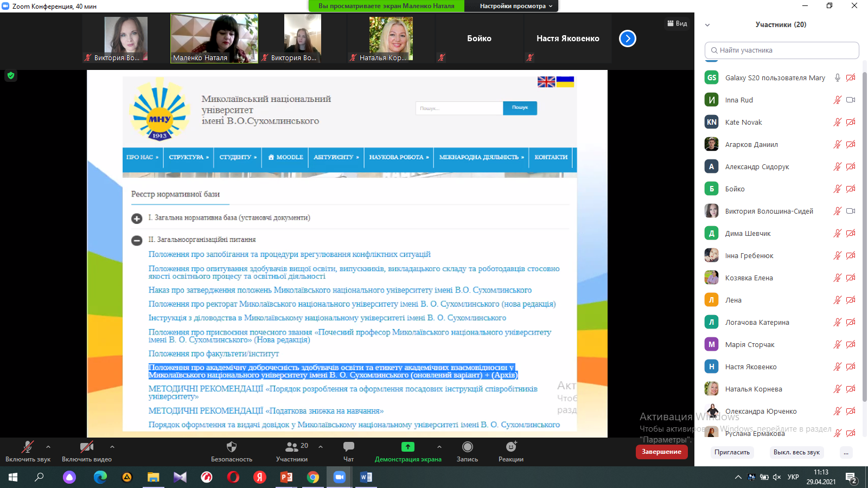Open the Security shield icon

pyautogui.click(x=232, y=447)
